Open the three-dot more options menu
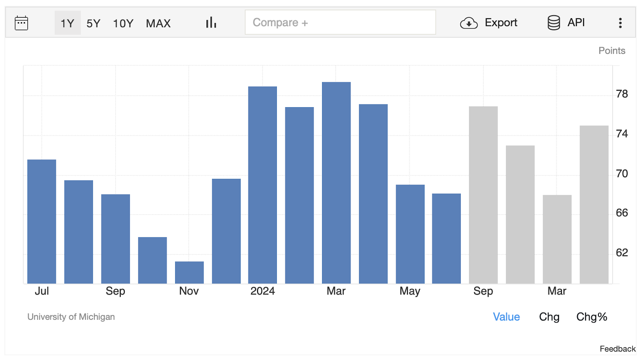644x356 pixels. pos(620,23)
